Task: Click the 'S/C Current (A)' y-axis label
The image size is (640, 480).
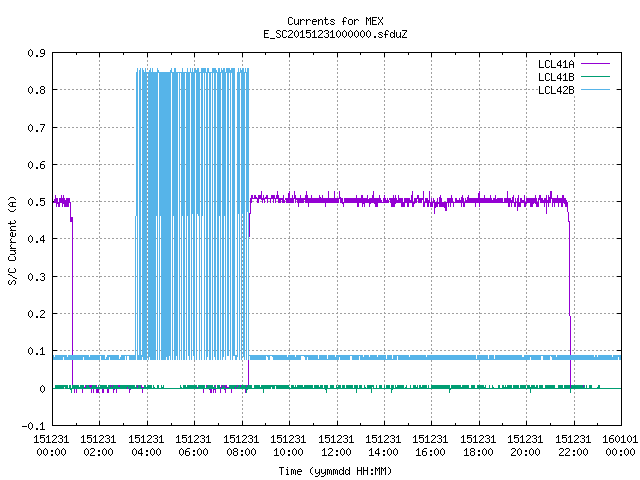Action: pos(13,240)
